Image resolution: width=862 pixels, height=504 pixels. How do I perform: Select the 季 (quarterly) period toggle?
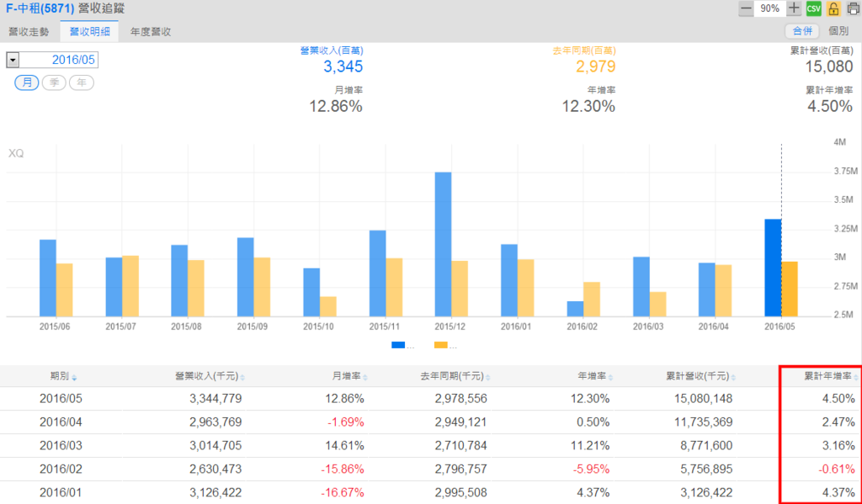[x=54, y=83]
